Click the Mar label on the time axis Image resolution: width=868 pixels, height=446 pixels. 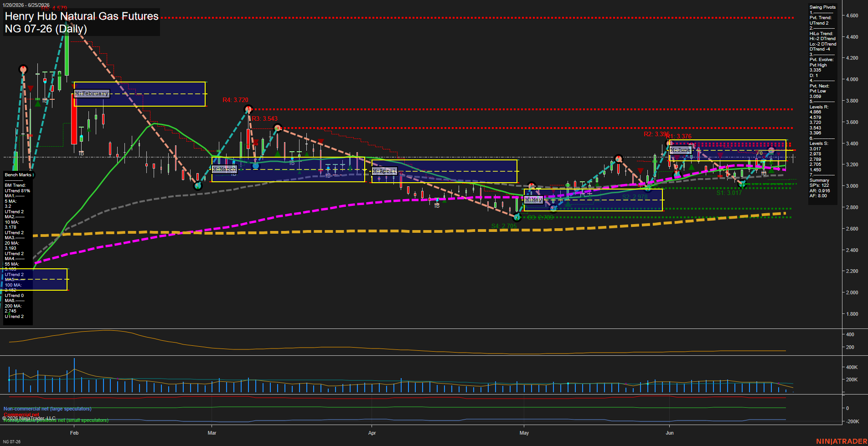point(212,433)
